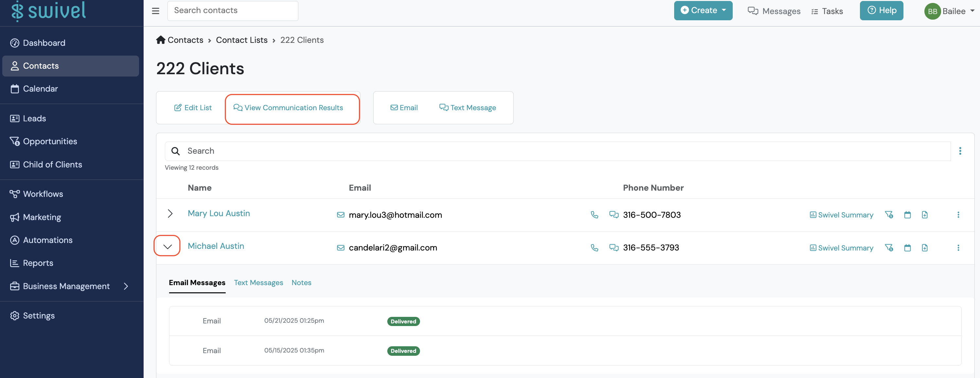Screen dimensions: 980x378
Task: Open Marketing in the sidebar
Action: click(x=71, y=217)
